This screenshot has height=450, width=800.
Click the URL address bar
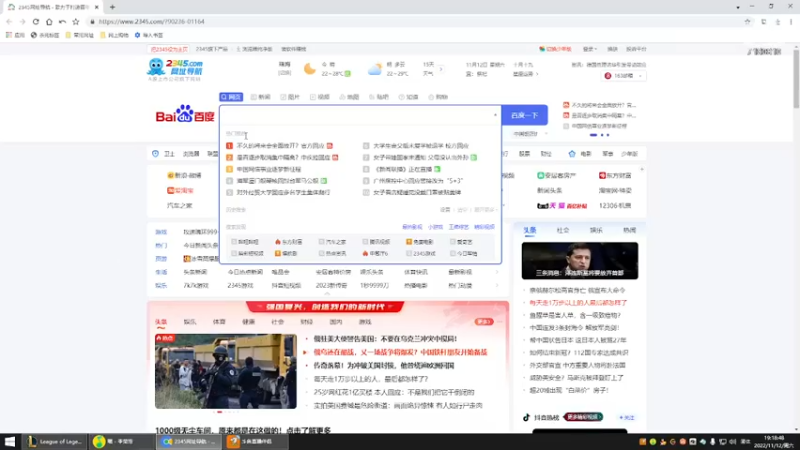[413, 21]
